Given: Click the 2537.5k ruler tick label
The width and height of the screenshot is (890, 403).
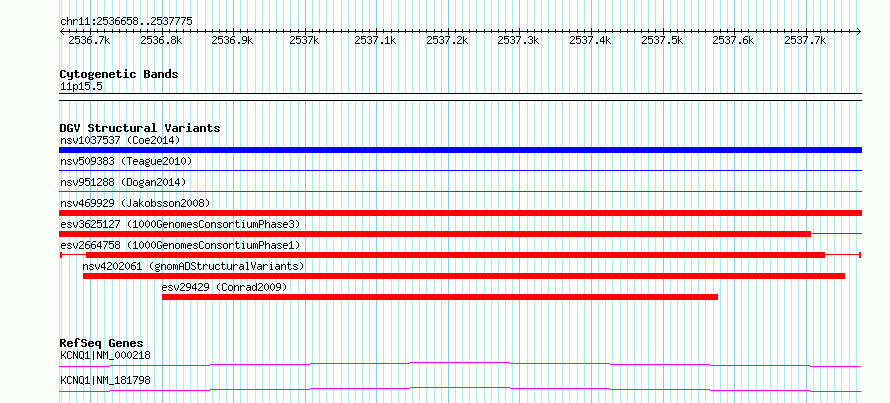Looking at the screenshot, I should pyautogui.click(x=661, y=41).
